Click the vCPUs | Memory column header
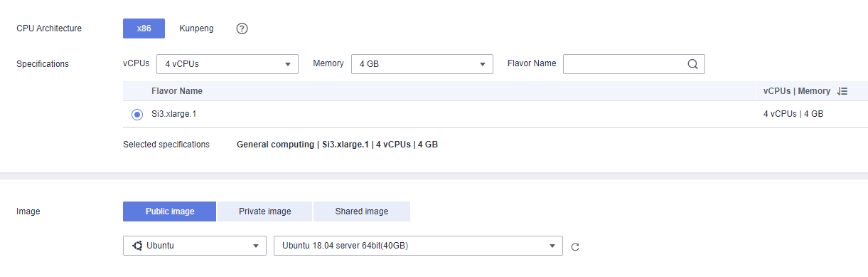 point(797,91)
